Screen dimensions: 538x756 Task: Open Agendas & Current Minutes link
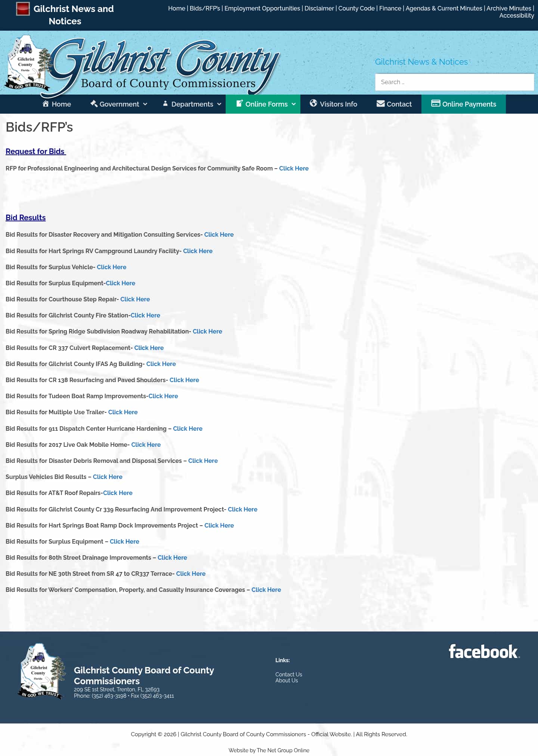coord(444,8)
